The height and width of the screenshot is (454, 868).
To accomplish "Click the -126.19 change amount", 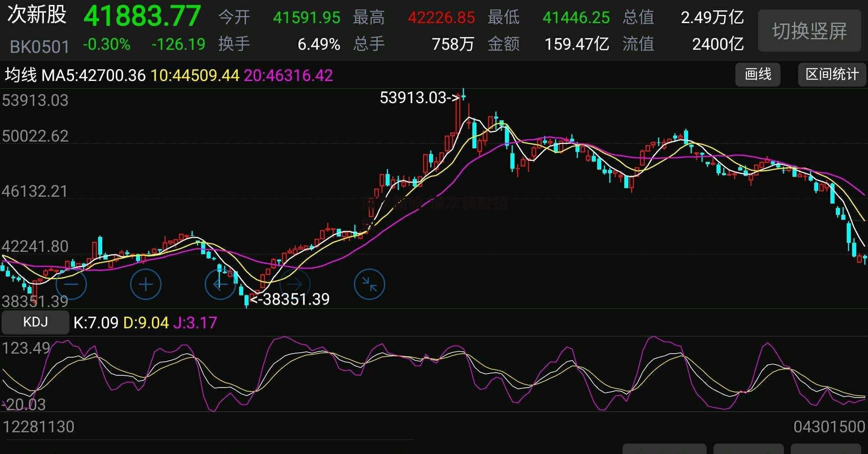I will coord(179,44).
